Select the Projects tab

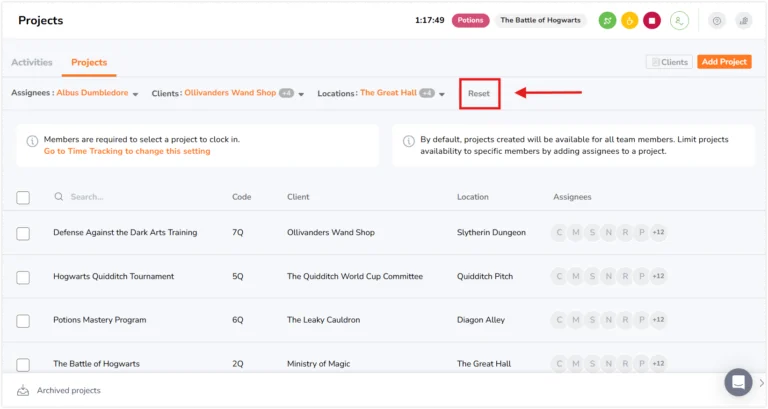[x=89, y=62]
